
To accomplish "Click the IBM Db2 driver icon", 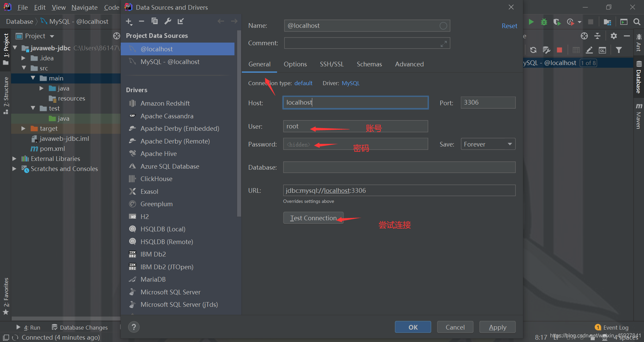I will point(132,254).
